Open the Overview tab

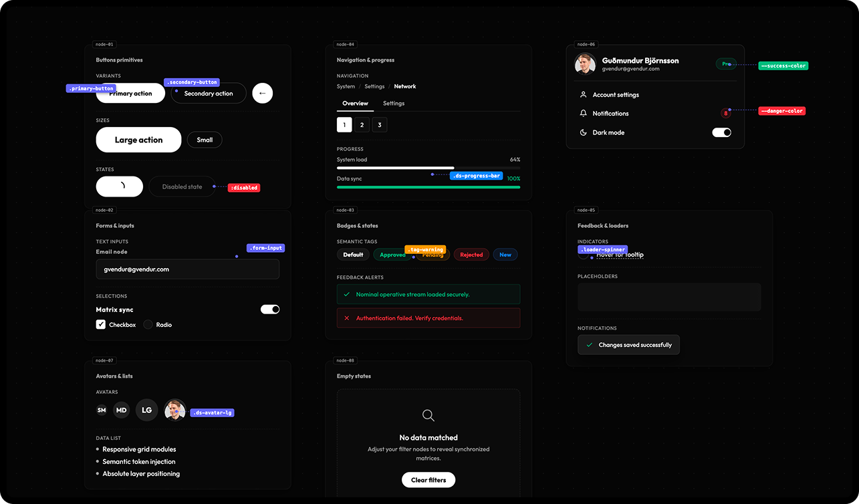click(355, 104)
